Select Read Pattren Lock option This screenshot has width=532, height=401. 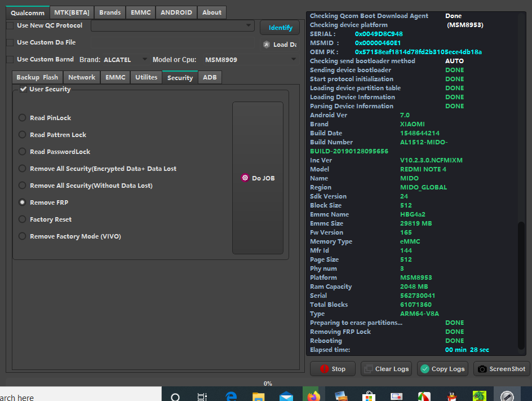[x=23, y=135]
